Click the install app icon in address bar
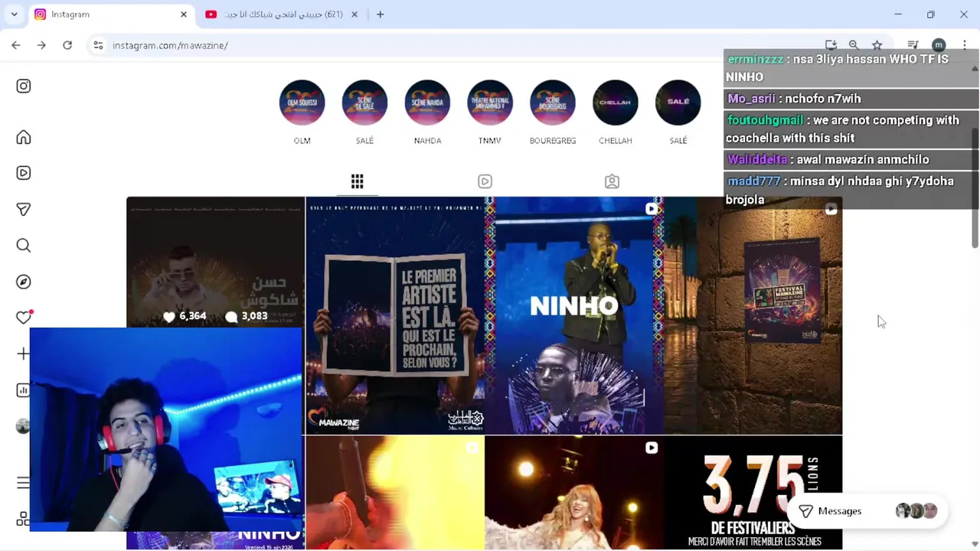 [831, 45]
